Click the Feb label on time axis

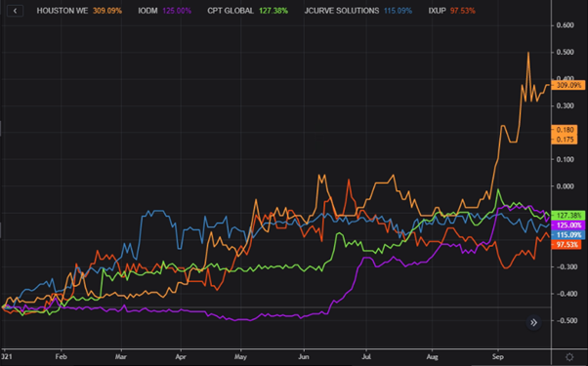pos(61,356)
